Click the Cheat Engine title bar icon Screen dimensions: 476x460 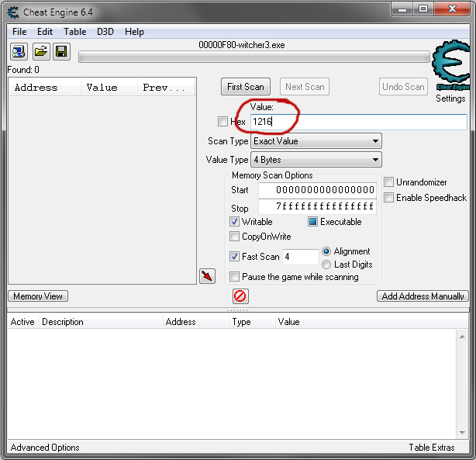pos(13,12)
